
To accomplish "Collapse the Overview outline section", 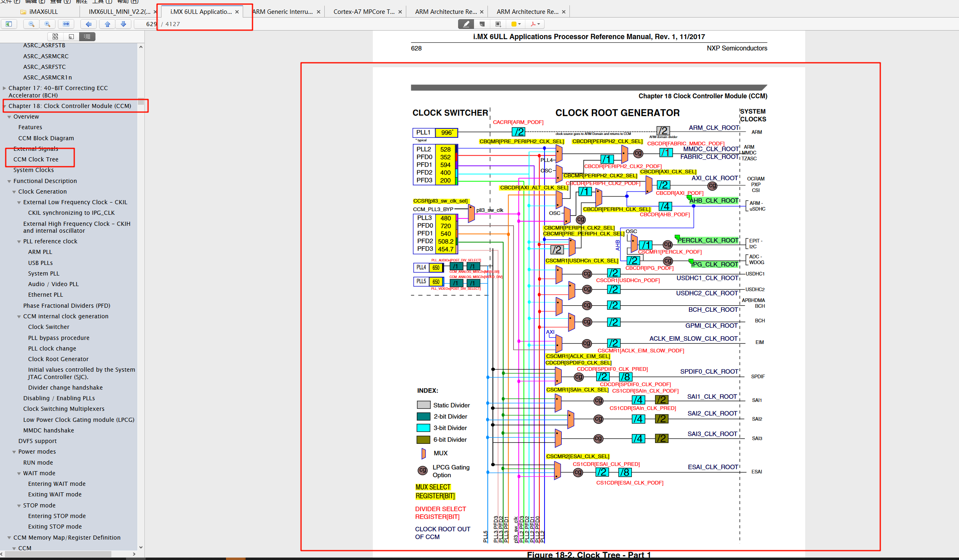I will click(9, 117).
